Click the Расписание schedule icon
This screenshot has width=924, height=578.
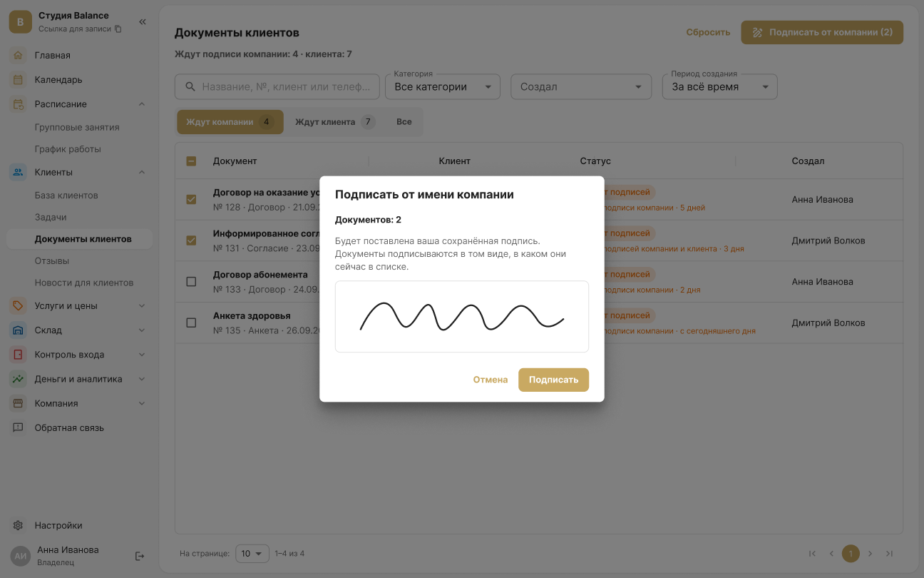[19, 104]
